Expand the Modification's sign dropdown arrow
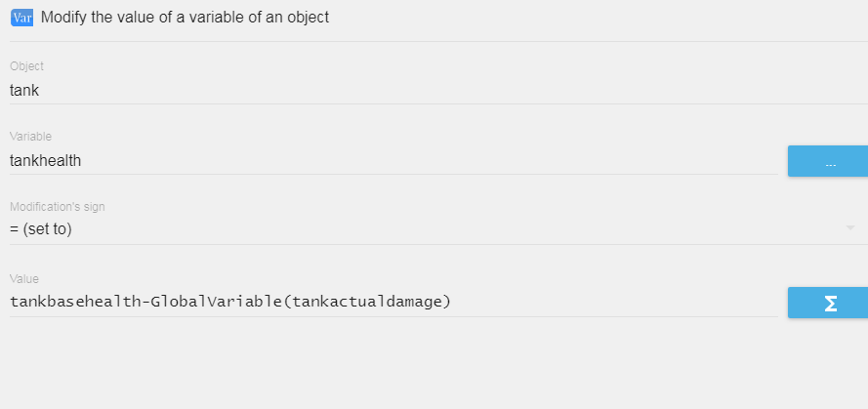Image resolution: width=868 pixels, height=409 pixels. (x=850, y=228)
